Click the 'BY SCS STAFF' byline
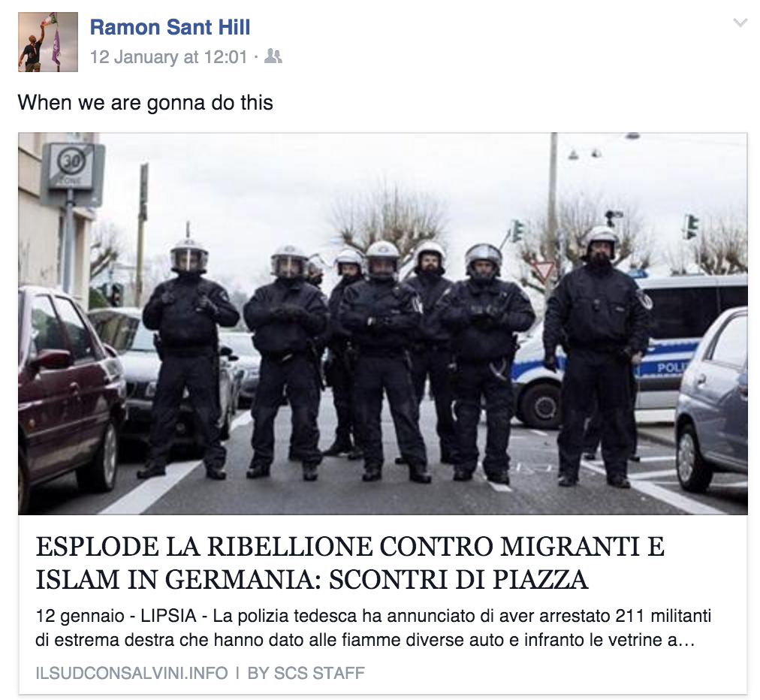The height and width of the screenshot is (700, 760). coord(306,673)
